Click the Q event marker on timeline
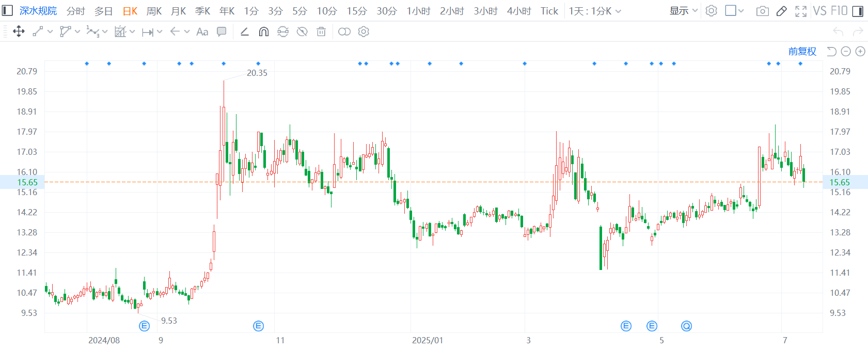 click(x=686, y=326)
